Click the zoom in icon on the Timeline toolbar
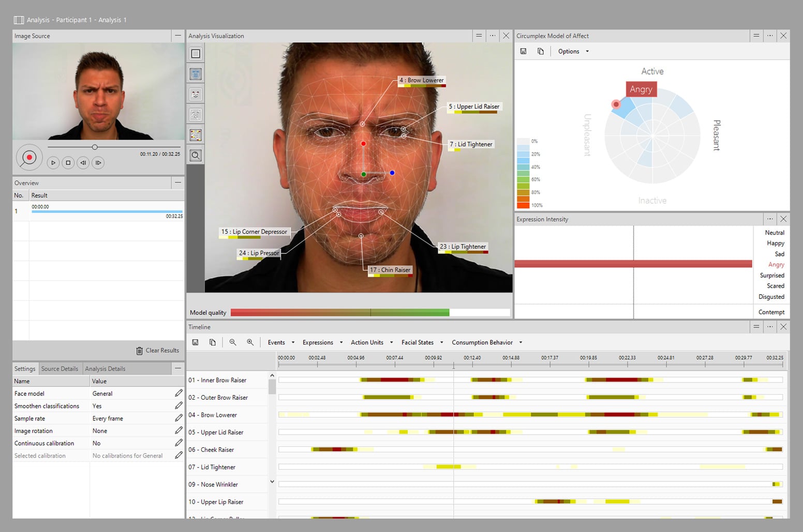This screenshot has height=532, width=803. (x=250, y=342)
